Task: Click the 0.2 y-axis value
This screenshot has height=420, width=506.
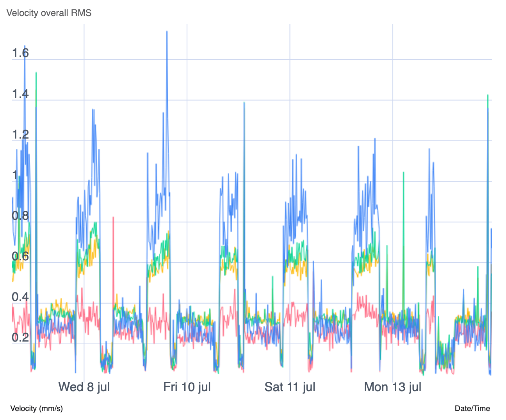Action: coord(20,338)
